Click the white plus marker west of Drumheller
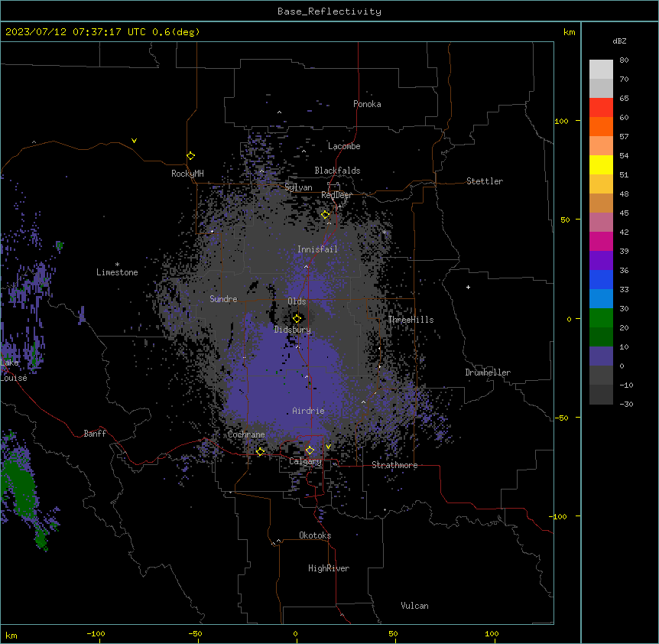 click(468, 287)
